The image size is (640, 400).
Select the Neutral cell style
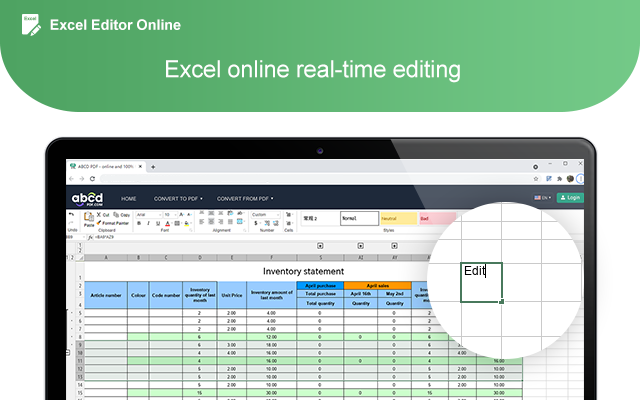(x=398, y=218)
